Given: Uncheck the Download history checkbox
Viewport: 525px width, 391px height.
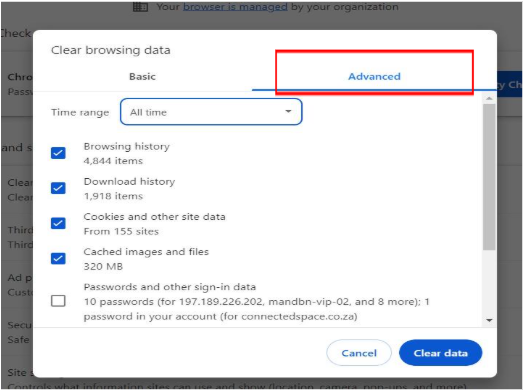Looking at the screenshot, I should pyautogui.click(x=58, y=188).
